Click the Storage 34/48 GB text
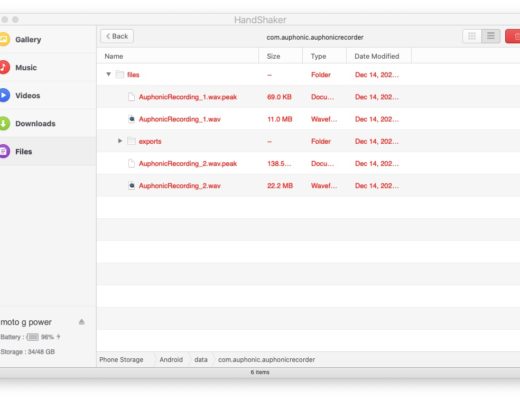 [28, 352]
